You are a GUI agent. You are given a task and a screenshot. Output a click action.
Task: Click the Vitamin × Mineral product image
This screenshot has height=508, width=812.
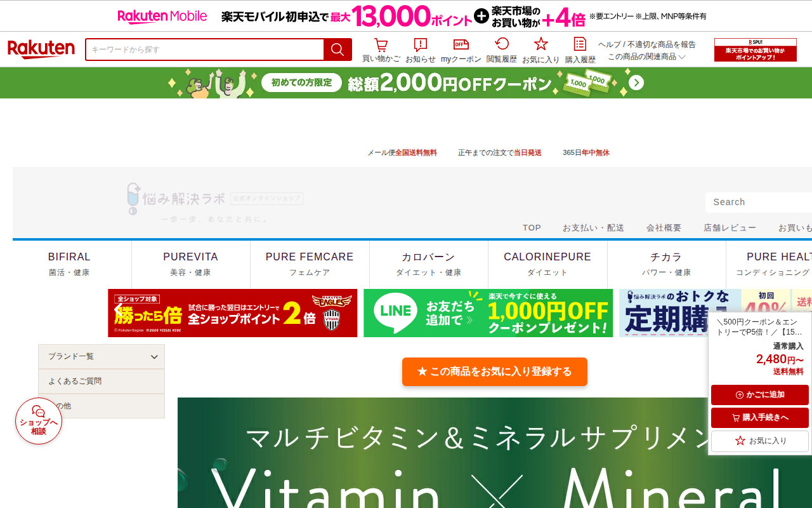[x=495, y=453]
